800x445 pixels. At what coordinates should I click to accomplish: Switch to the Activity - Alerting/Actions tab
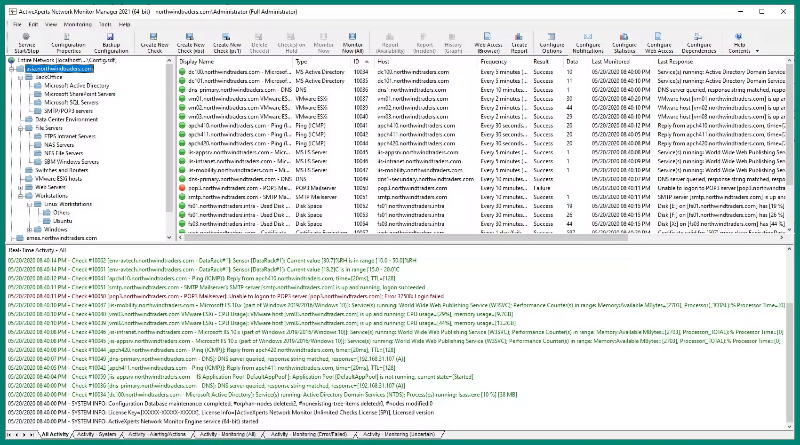point(157,434)
